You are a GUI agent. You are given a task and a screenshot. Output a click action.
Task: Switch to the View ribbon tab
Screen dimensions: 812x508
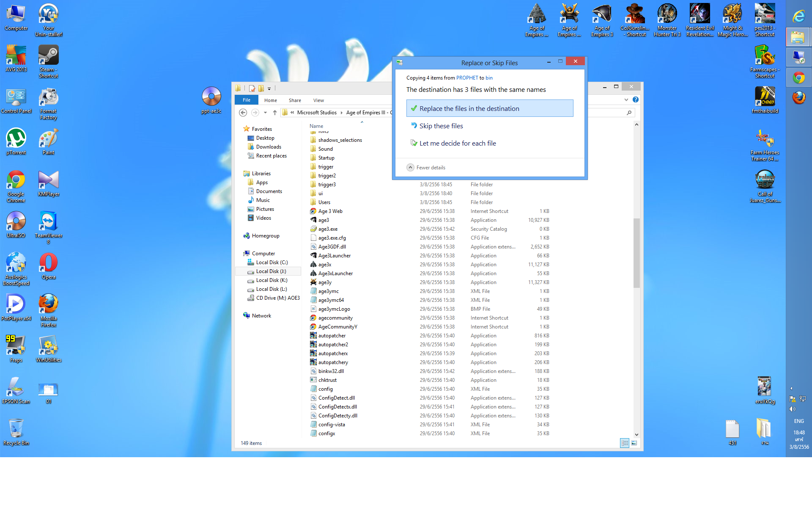[x=318, y=100]
